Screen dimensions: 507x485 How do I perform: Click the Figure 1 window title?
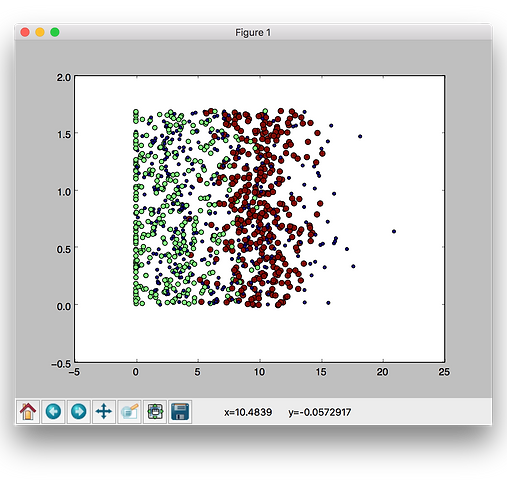pyautogui.click(x=253, y=33)
